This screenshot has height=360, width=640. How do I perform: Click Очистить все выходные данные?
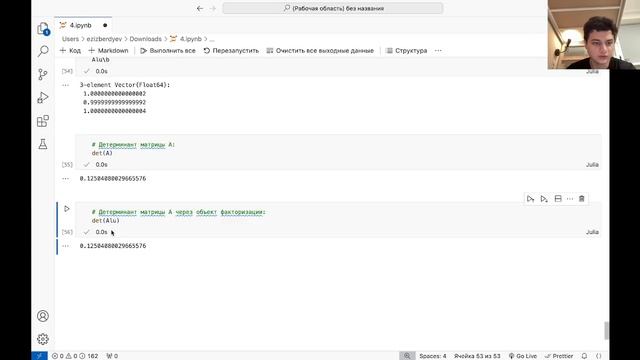[320, 51]
